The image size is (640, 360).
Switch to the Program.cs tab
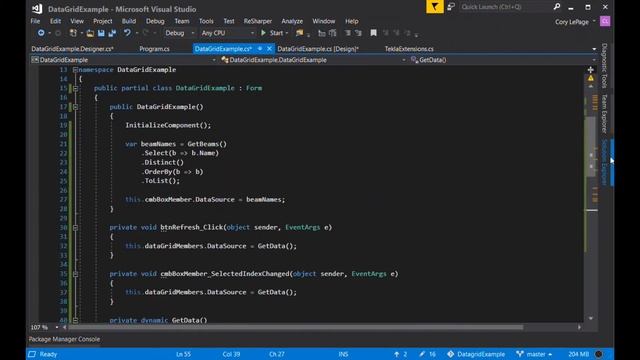[x=154, y=49]
